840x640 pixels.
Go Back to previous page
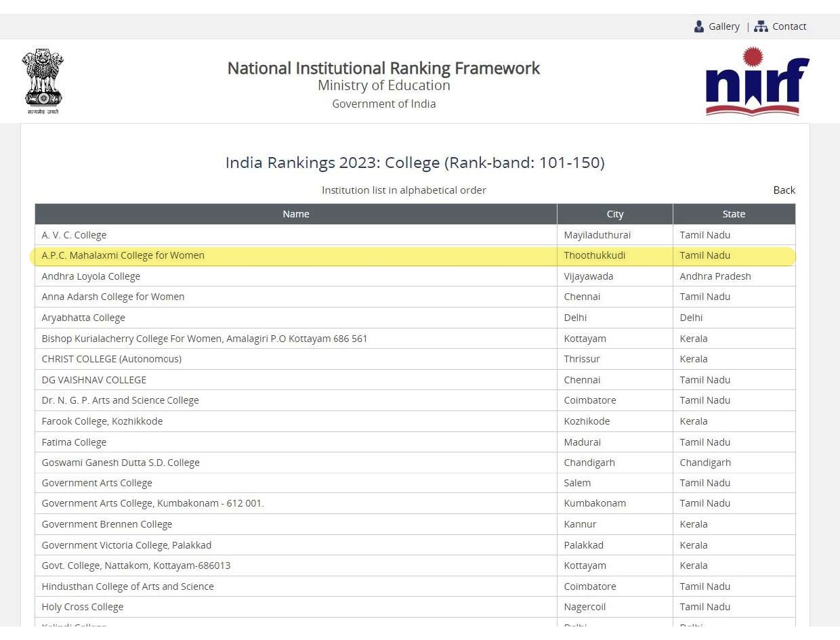tap(784, 190)
